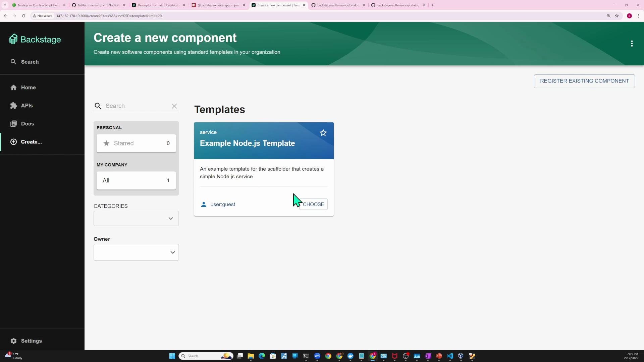Click the Not secure site indicator
Viewport: 644px width, 362px height.
point(43,16)
